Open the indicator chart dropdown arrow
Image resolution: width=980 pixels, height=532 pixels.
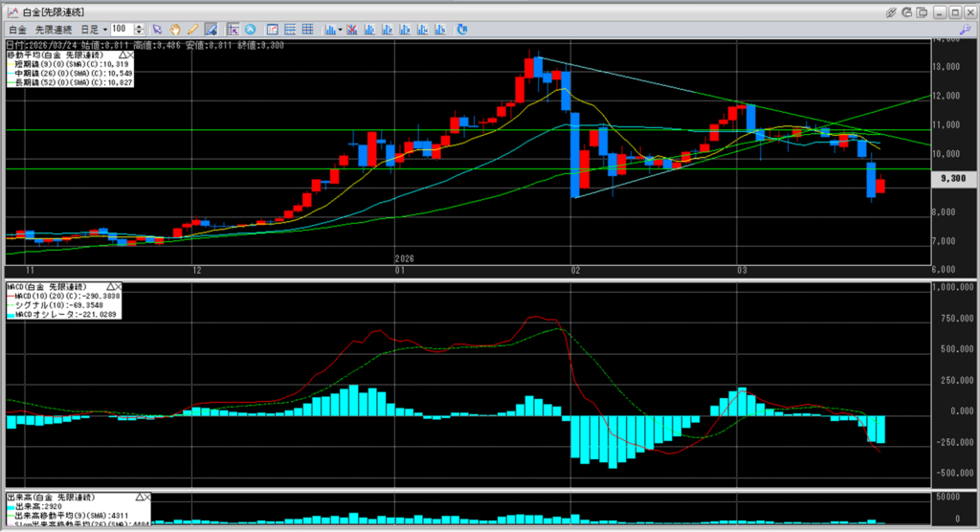click(342, 30)
